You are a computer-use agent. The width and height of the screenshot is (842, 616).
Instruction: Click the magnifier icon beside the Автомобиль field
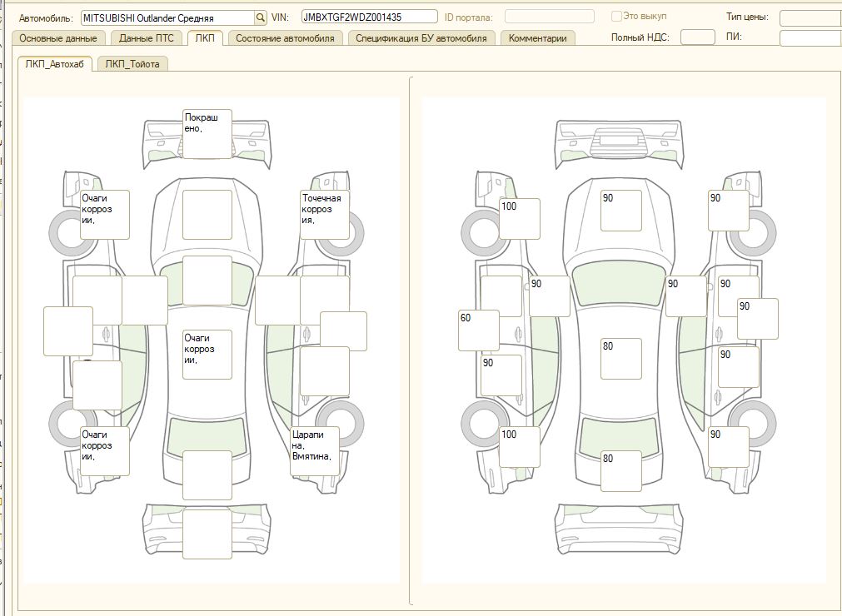(x=261, y=17)
